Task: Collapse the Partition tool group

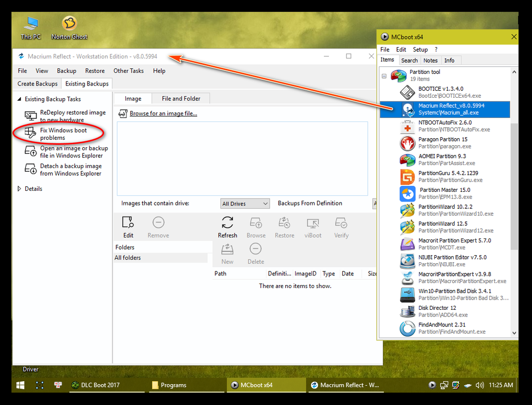Action: pos(384,76)
